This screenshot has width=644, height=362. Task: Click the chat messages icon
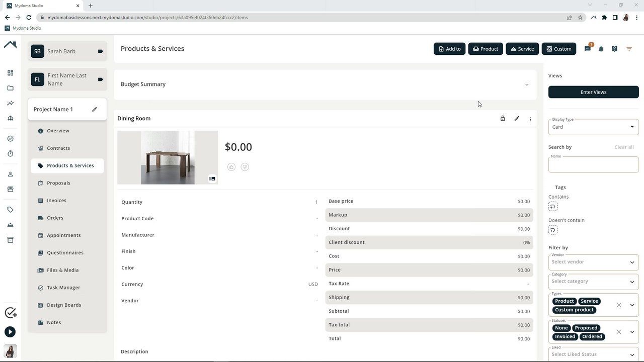pos(587,49)
